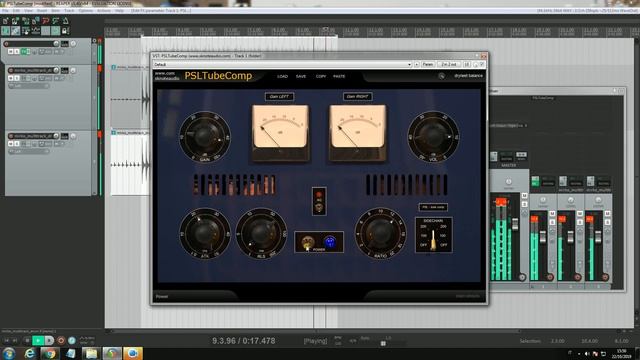Click the RLS knob on the compressor

[261, 233]
